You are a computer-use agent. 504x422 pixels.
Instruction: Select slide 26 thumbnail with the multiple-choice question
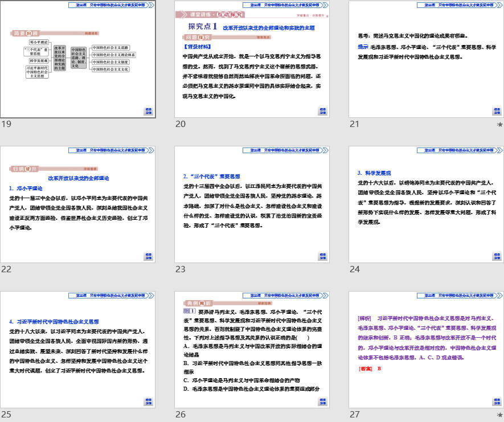click(252, 350)
